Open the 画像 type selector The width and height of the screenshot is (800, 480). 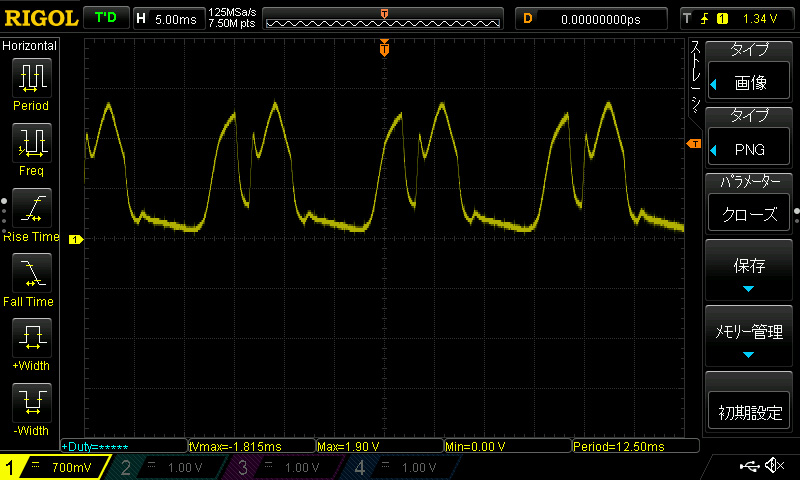tap(749, 84)
